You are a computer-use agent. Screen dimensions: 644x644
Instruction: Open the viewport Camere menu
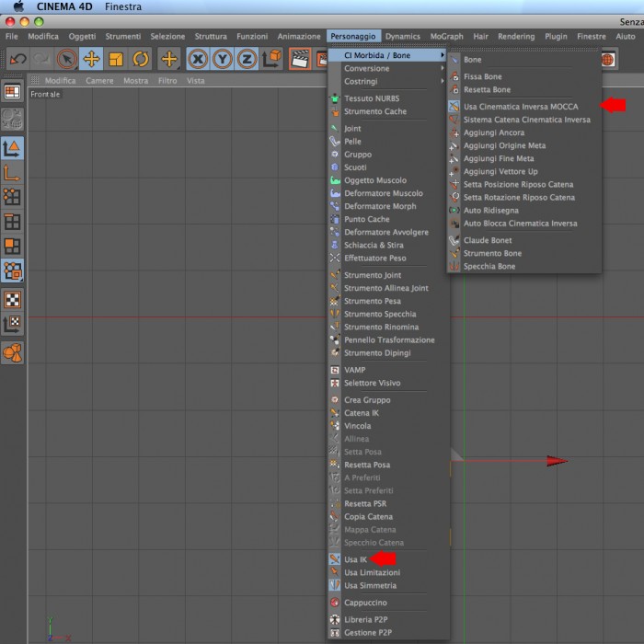click(x=99, y=81)
